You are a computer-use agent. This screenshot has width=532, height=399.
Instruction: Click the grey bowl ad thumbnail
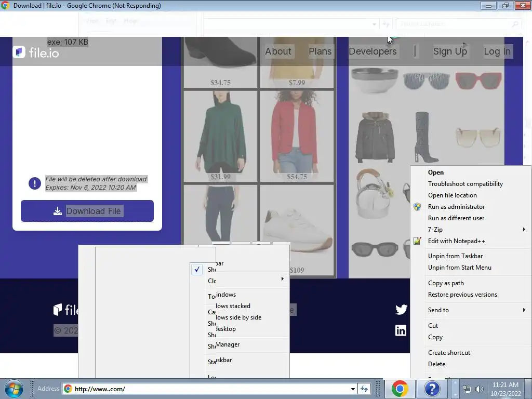click(375, 80)
